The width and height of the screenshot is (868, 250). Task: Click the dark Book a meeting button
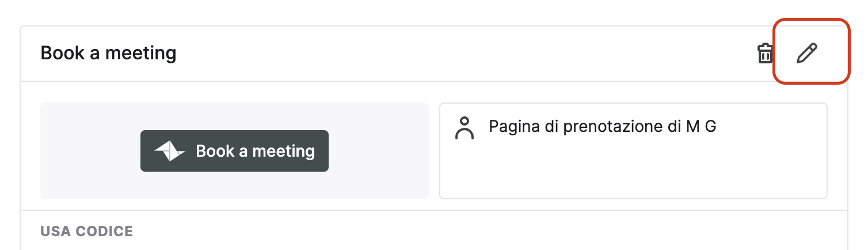click(x=234, y=151)
